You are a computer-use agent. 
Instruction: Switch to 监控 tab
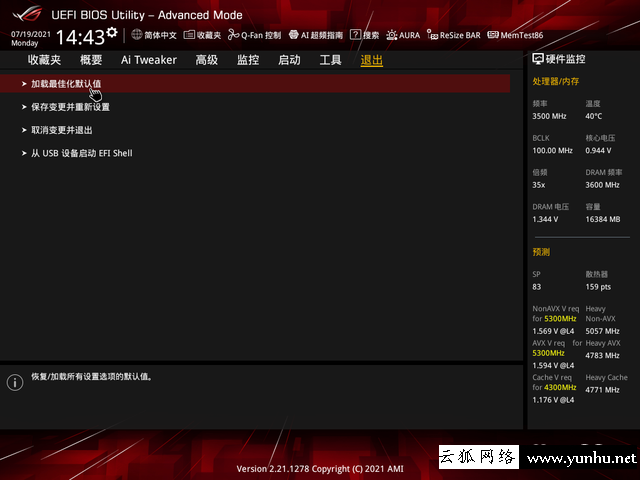(248, 60)
